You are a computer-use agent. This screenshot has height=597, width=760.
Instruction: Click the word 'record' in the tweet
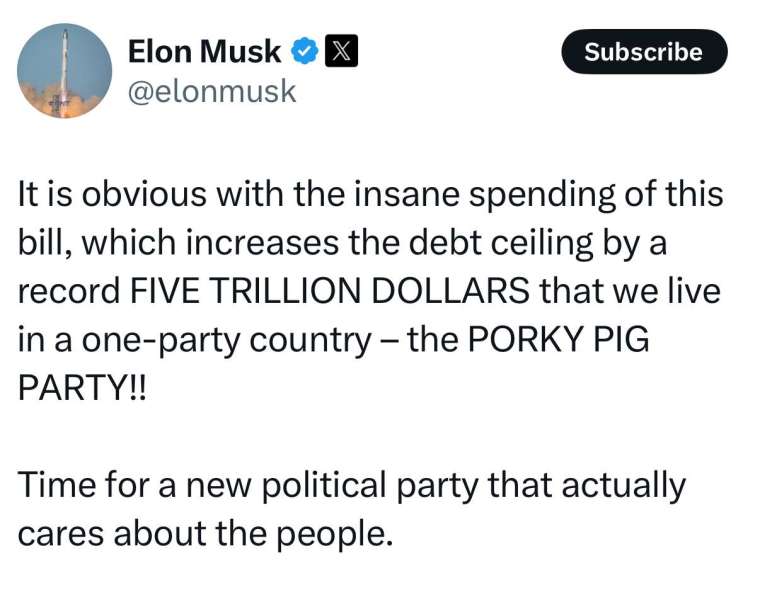pos(69,290)
